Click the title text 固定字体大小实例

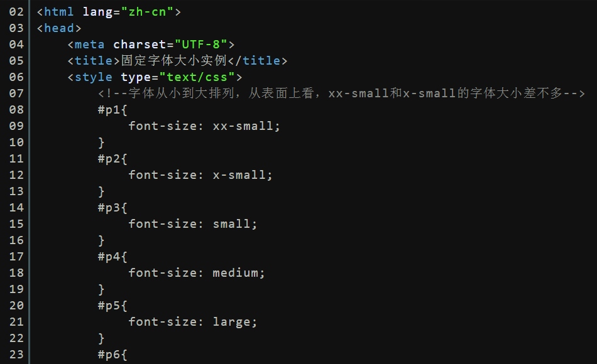(174, 61)
